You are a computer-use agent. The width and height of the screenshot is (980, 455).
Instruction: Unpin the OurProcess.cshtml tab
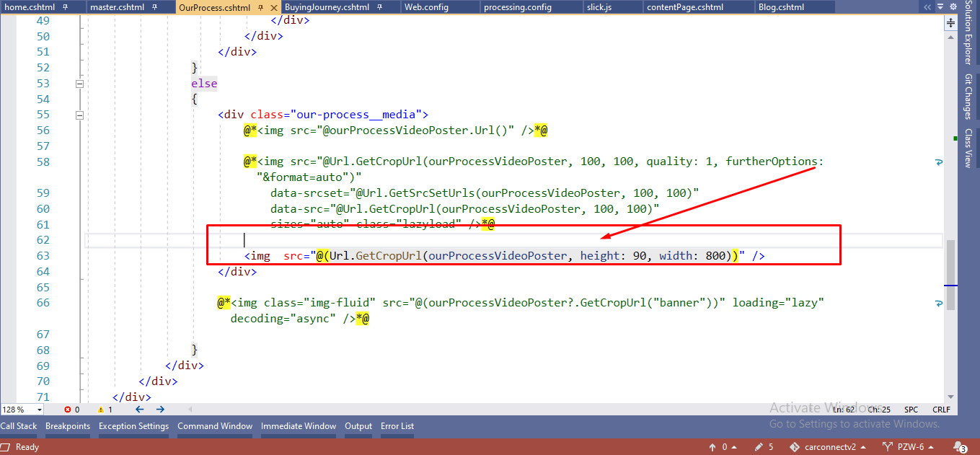coord(259,8)
